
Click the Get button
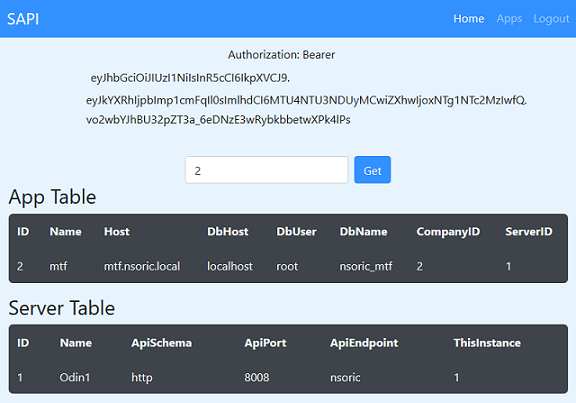(x=372, y=170)
